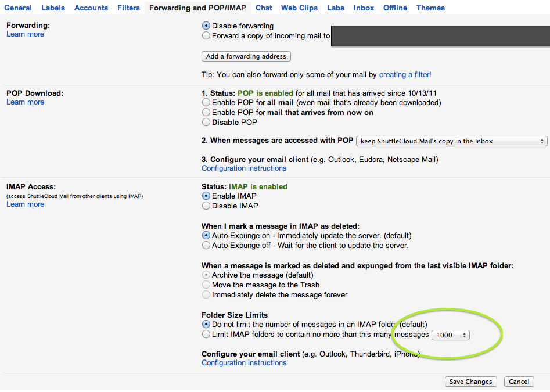Viewport: 550px width, 392px height.
Task: Select Disable forwarding radio button
Action: [x=206, y=26]
